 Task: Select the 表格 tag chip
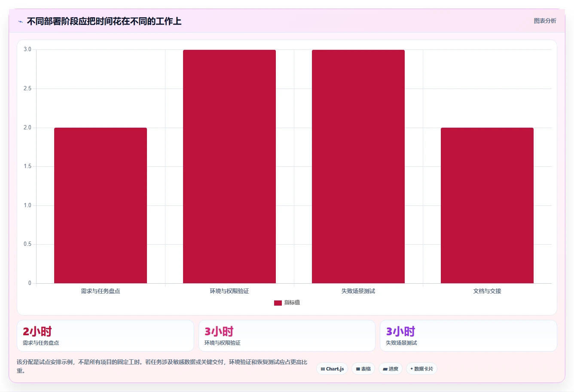(x=363, y=369)
